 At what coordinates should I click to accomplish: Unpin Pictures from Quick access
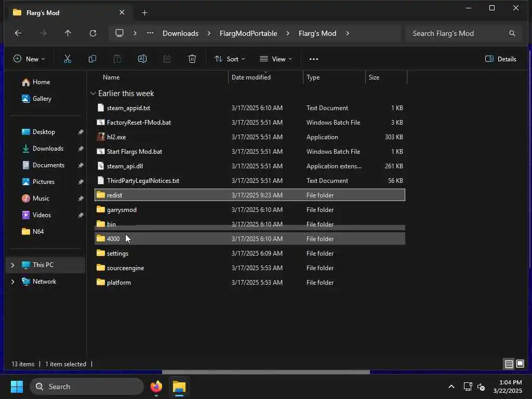coord(81,182)
